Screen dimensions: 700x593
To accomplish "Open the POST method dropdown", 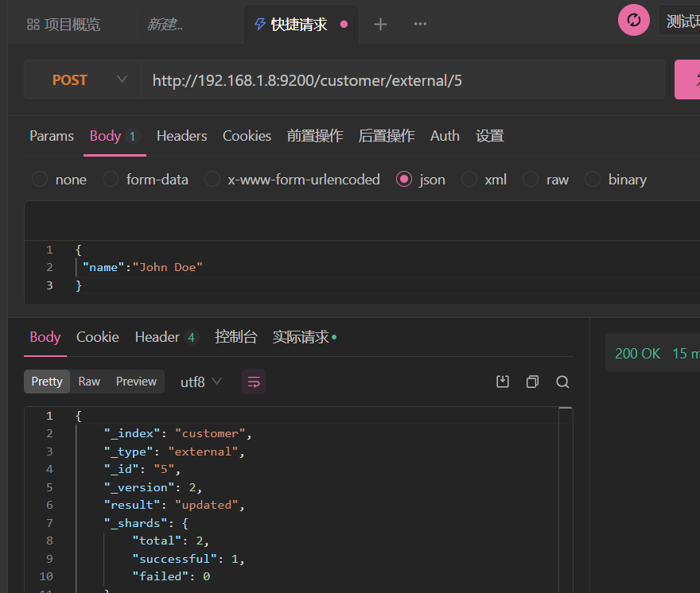I will pyautogui.click(x=87, y=79).
